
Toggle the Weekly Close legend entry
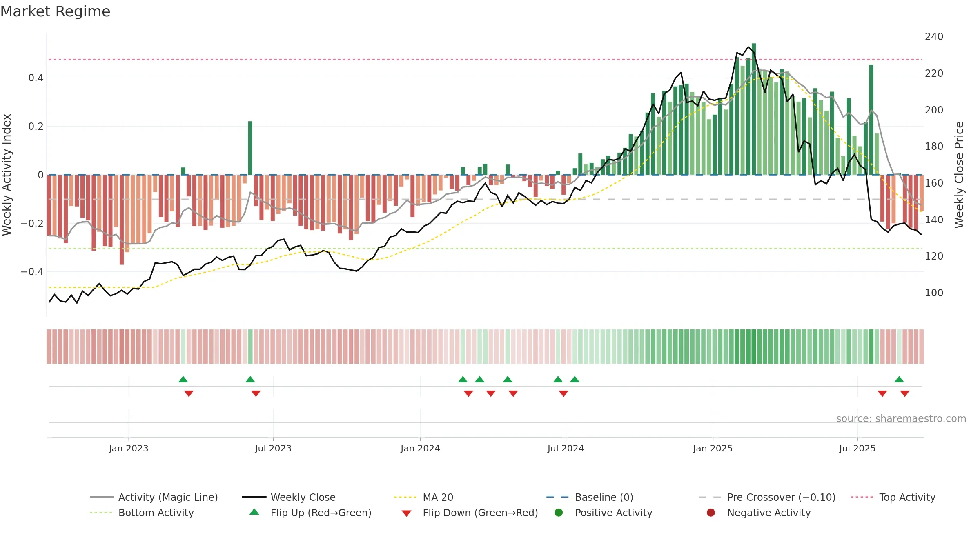[x=289, y=497]
